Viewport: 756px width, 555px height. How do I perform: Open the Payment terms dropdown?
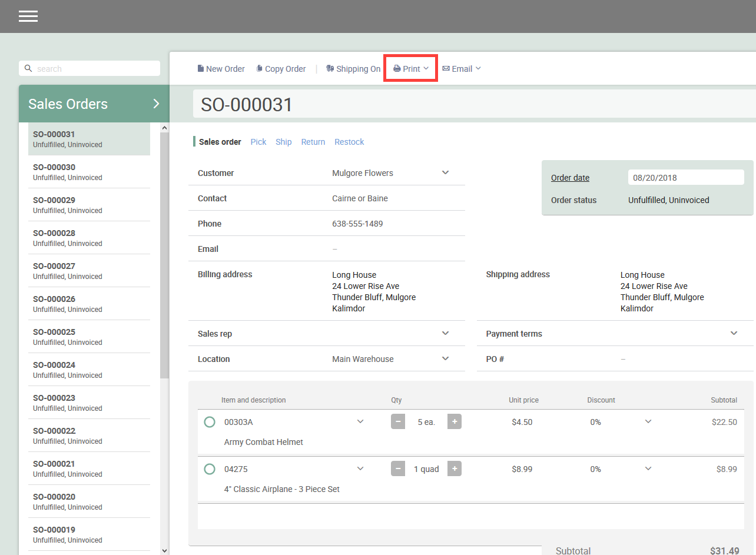pyautogui.click(x=734, y=333)
